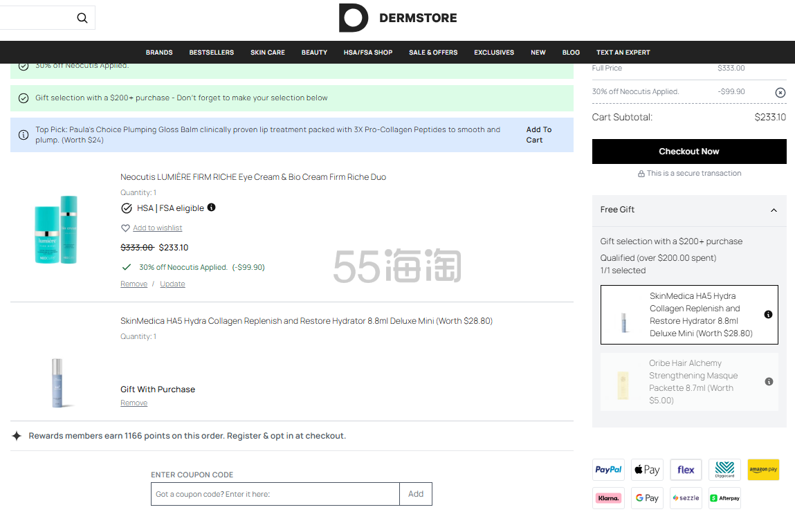This screenshot has height=532, width=795.
Task: Remove the SkinMedica gift item
Action: pos(134,403)
